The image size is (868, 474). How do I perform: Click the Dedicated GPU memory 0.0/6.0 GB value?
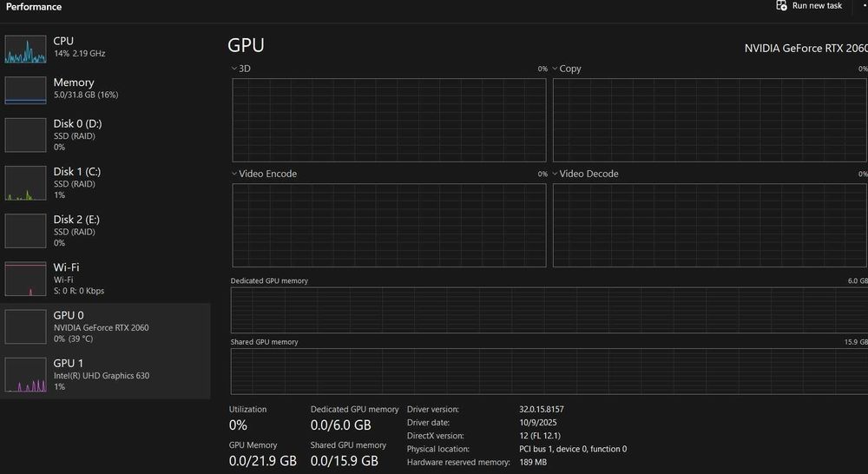340,425
